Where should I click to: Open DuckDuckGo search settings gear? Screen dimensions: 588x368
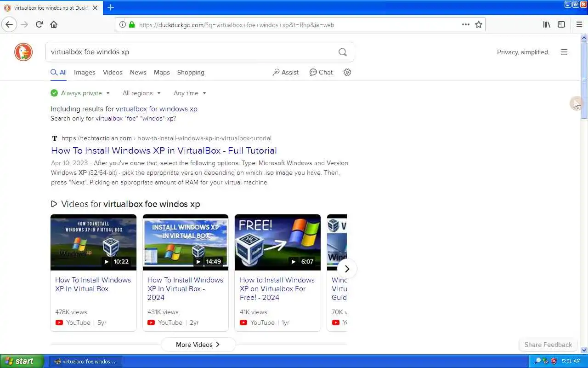point(347,72)
